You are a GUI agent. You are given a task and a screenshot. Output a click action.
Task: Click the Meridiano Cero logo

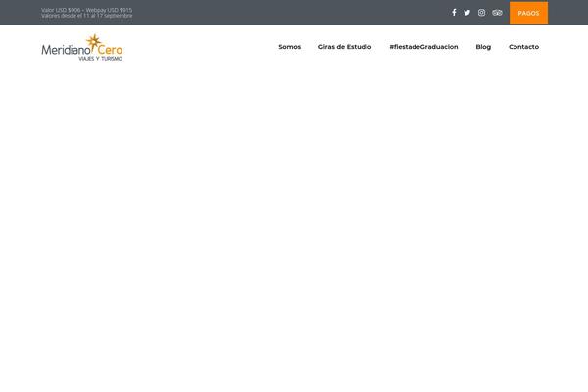(82, 48)
